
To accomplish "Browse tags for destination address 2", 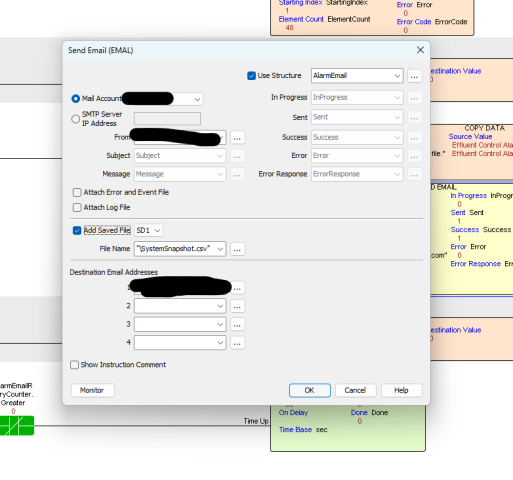I will 237,306.
